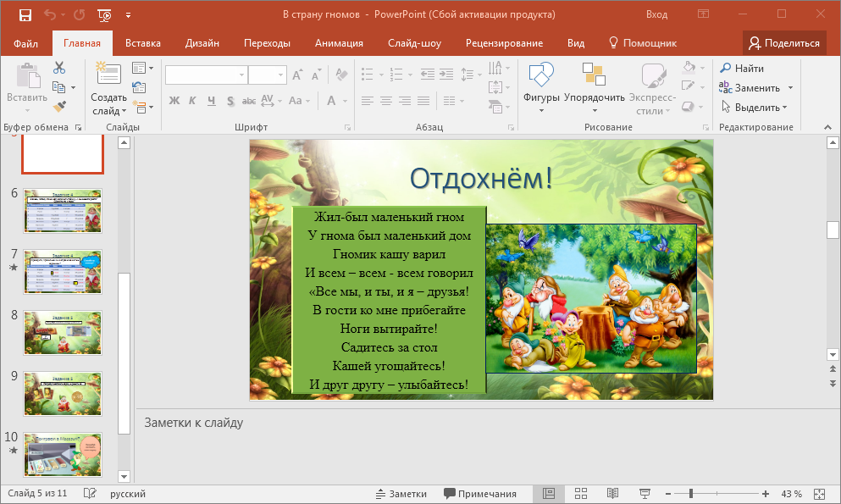Open font size dropdown
Screen dimensions: 841x504
tap(280, 75)
